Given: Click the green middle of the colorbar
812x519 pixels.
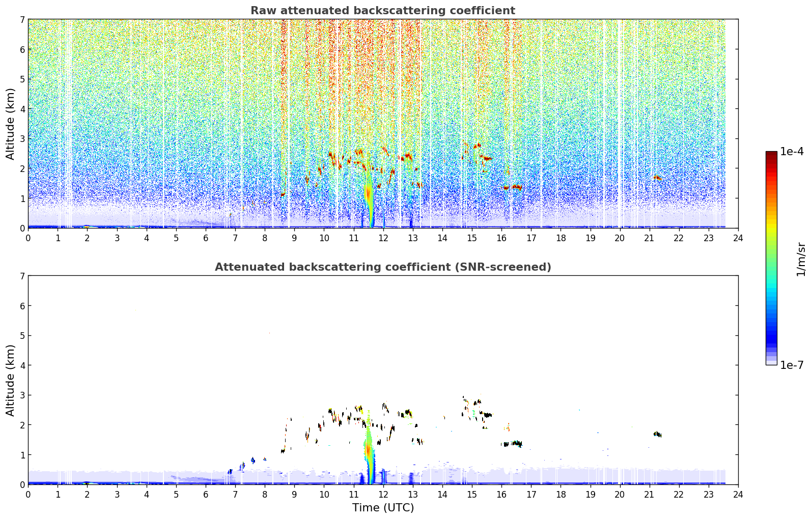Looking at the screenshot, I should 771,254.
